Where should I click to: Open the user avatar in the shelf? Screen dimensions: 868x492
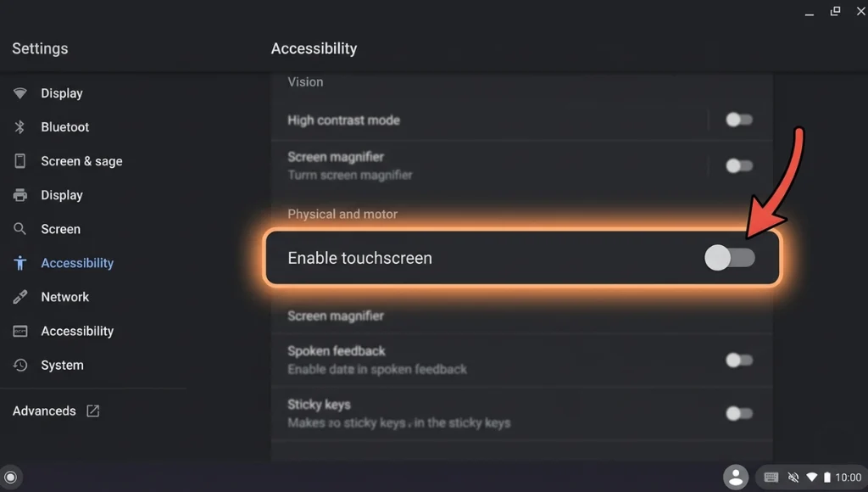(x=736, y=477)
